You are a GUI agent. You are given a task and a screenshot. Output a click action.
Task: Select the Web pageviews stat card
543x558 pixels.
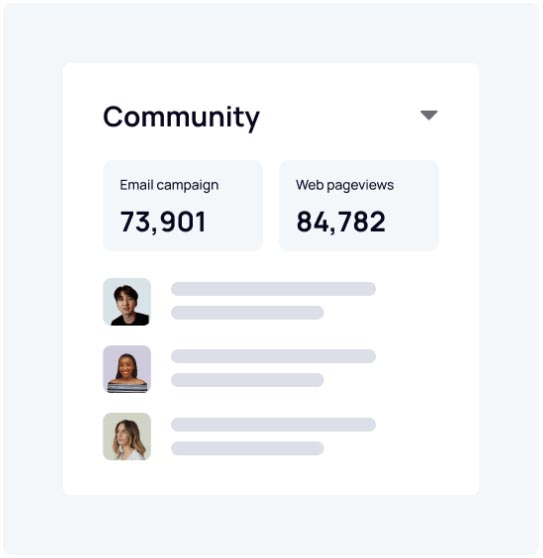coord(359,206)
